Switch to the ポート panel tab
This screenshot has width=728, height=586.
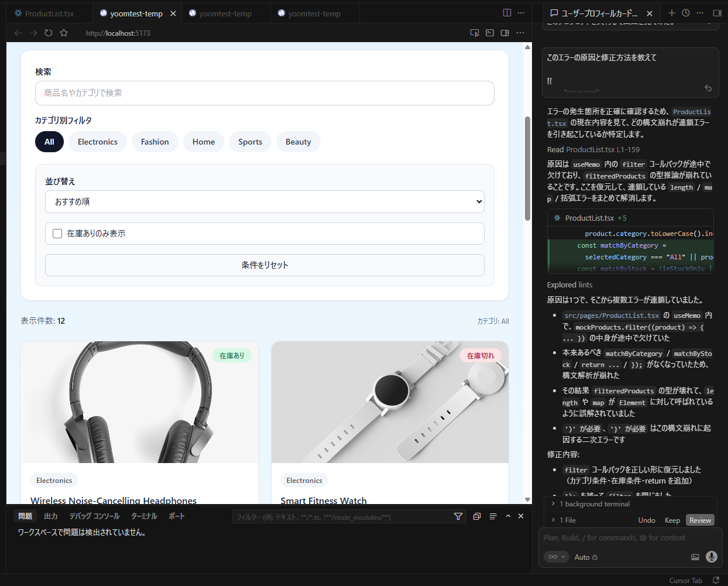click(x=177, y=516)
